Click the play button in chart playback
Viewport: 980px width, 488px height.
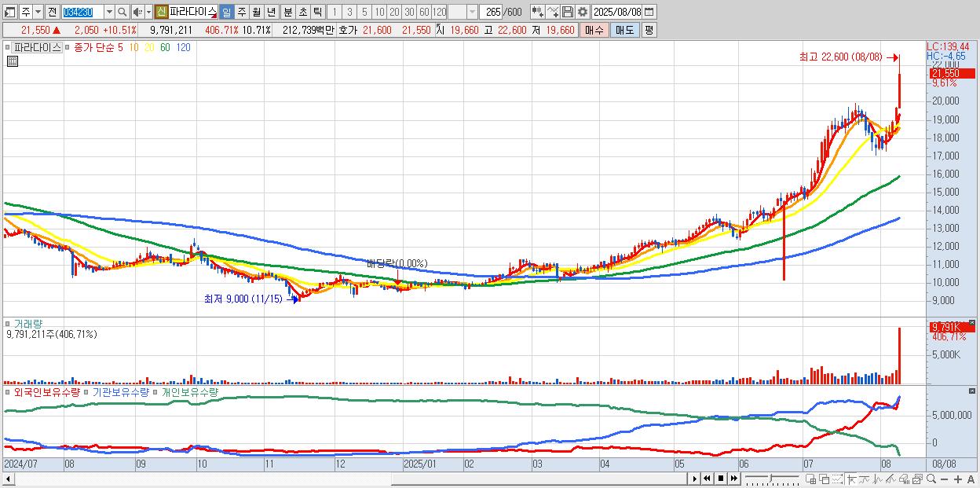click(694, 479)
